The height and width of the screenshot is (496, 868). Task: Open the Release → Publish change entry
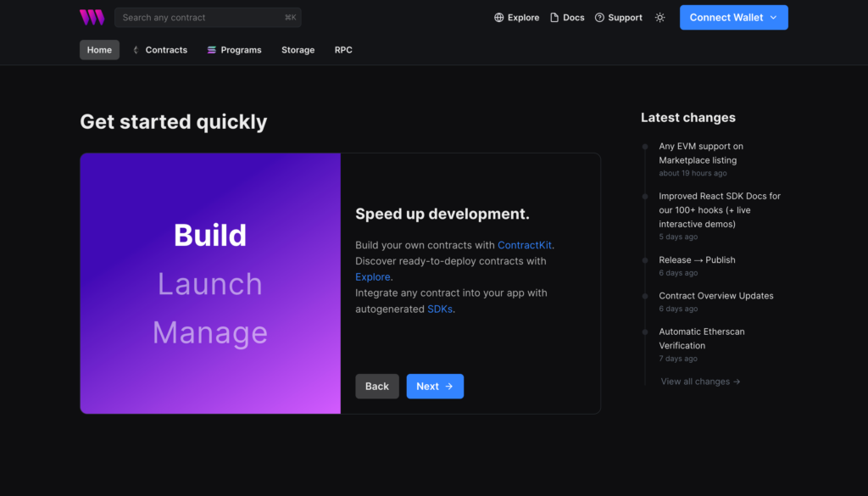click(697, 259)
